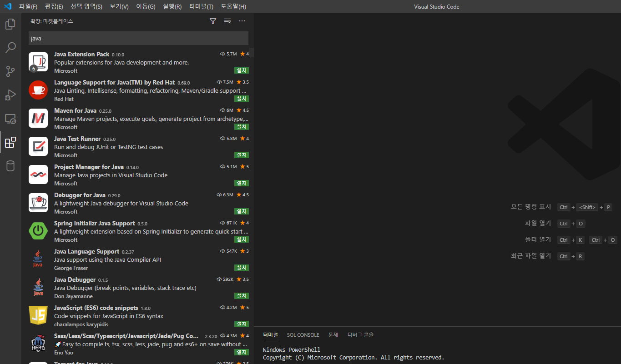Install Java Language Support by George Fraser

[242, 268]
